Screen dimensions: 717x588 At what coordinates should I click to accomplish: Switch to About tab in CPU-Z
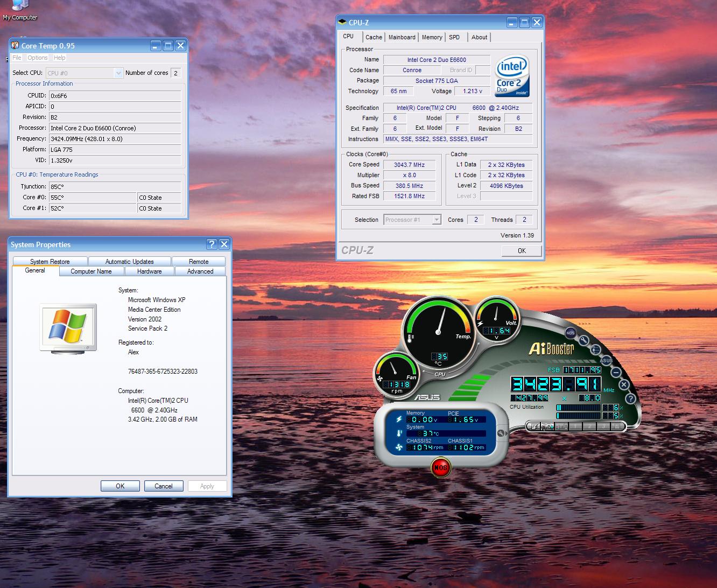coord(480,37)
